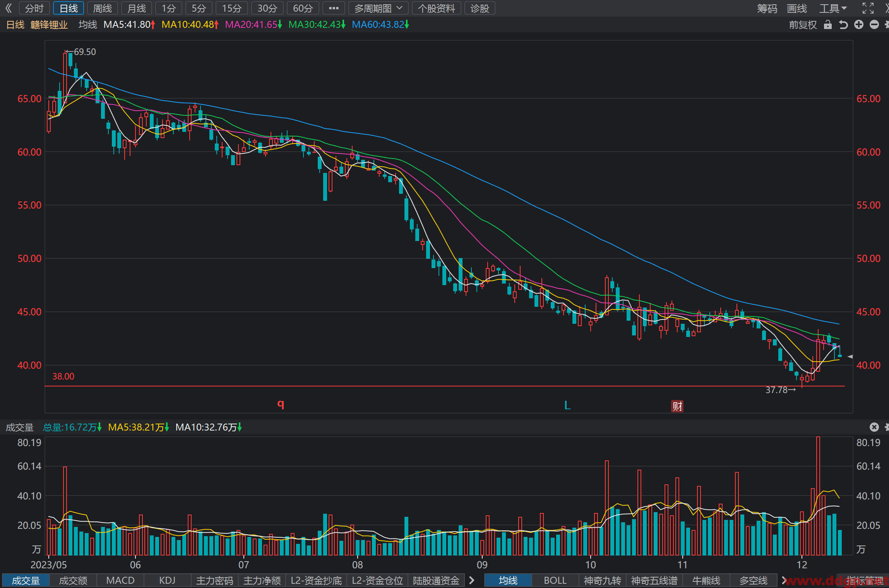Zoom out with the minus circle icon
This screenshot has width=889, height=588.
point(874,25)
